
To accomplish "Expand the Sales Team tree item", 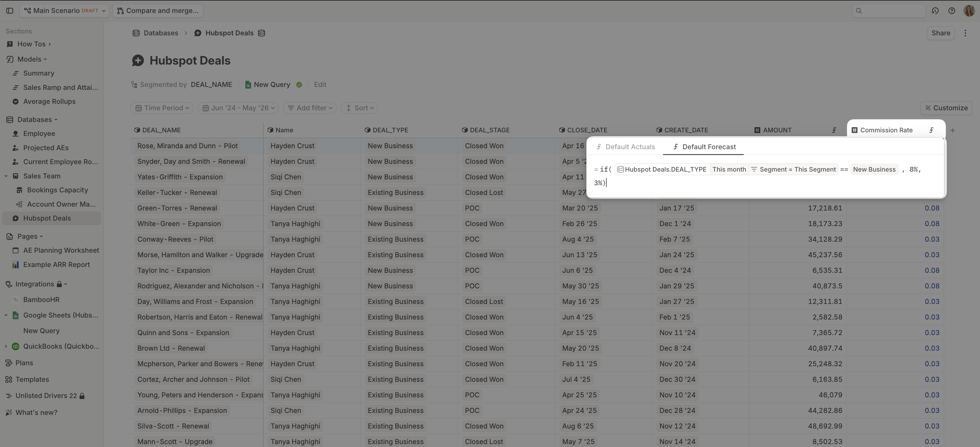I will click(x=6, y=176).
